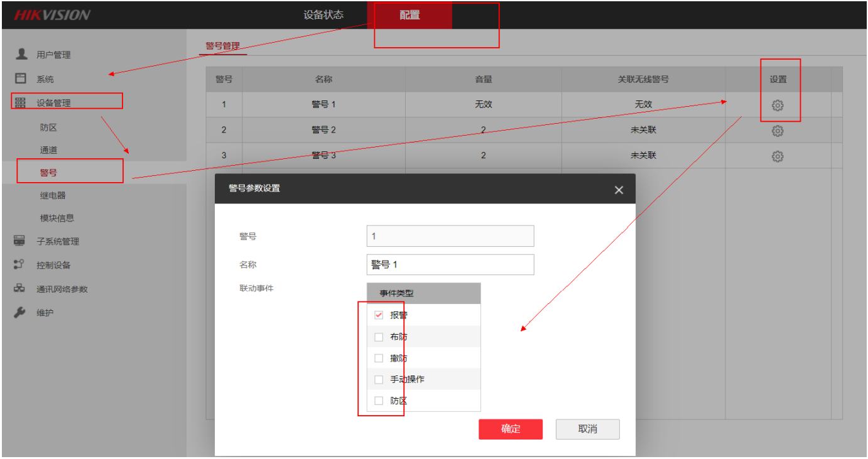Open the 防区 sidebar submenu item
Screen dimensions: 868x459
click(x=49, y=127)
